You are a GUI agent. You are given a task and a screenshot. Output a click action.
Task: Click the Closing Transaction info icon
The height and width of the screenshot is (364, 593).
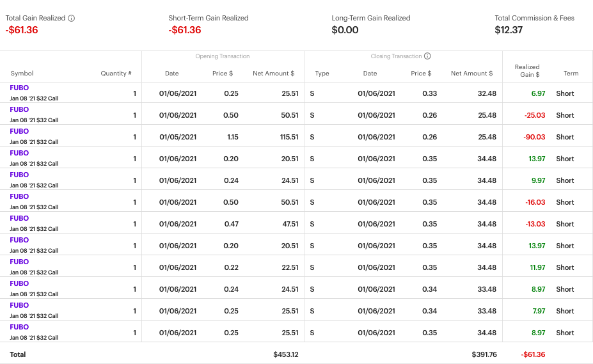click(427, 56)
